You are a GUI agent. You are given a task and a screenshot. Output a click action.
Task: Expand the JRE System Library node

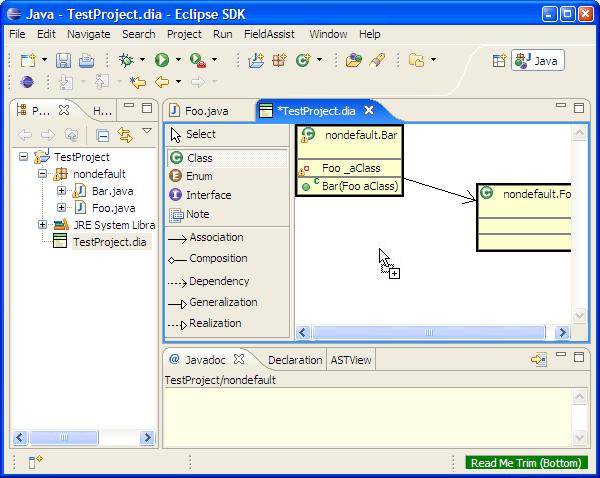click(x=43, y=225)
